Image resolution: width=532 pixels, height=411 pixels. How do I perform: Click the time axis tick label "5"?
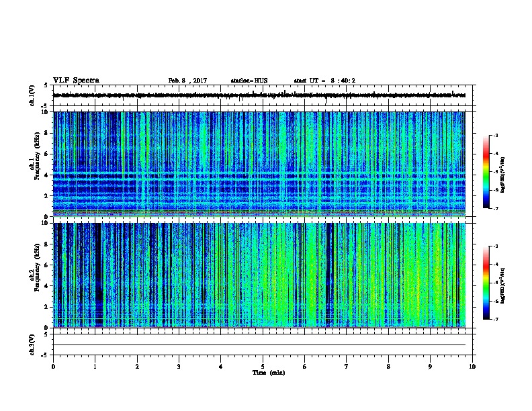[263, 366]
